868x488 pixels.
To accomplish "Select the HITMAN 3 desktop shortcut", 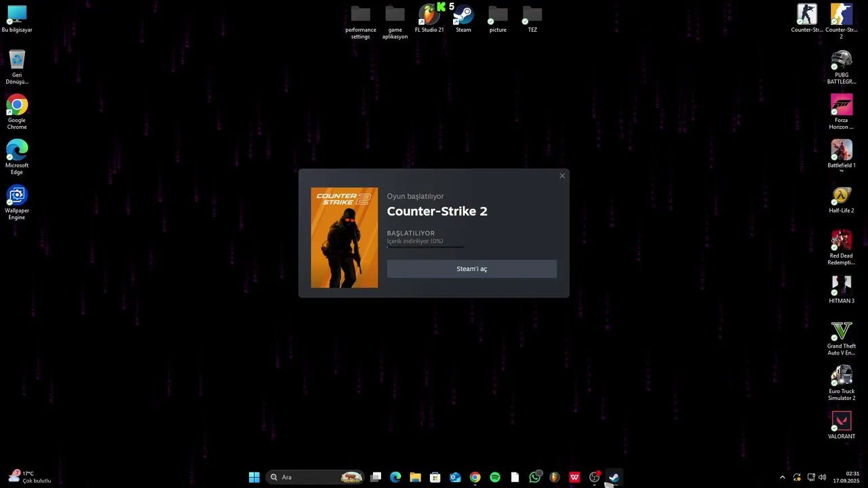I will click(842, 290).
